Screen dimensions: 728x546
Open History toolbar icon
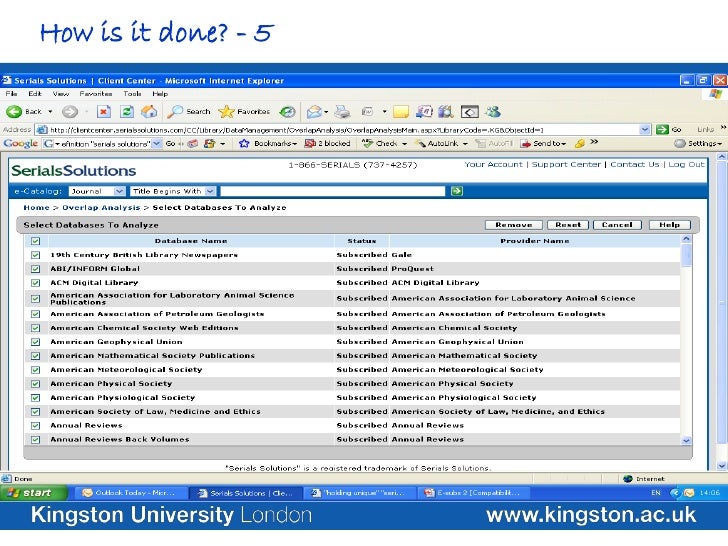pyautogui.click(x=287, y=111)
